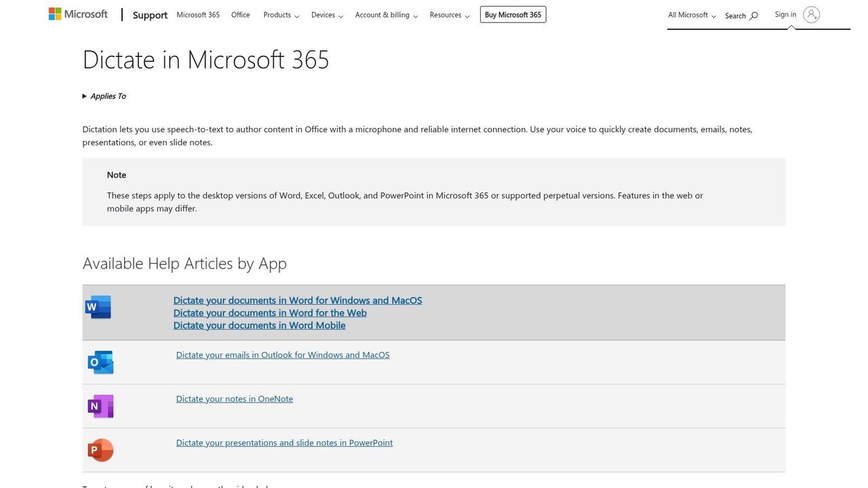
Task: Open Dictate in Word for Windows and MacOS
Action: tap(298, 300)
